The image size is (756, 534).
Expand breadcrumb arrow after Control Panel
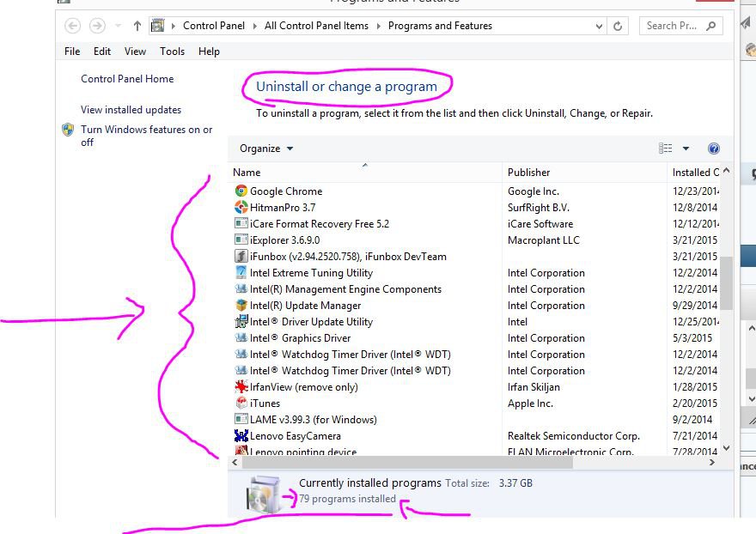[254, 26]
